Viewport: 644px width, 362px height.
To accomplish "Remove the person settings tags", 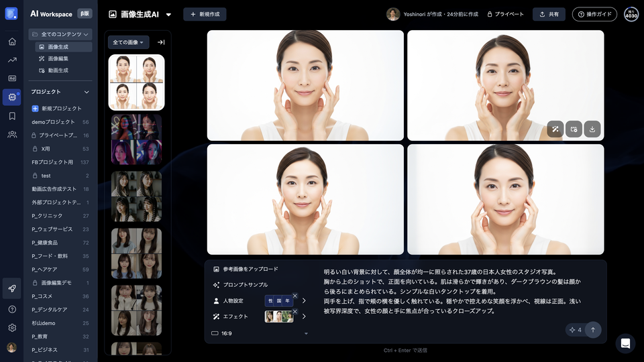I will (295, 296).
